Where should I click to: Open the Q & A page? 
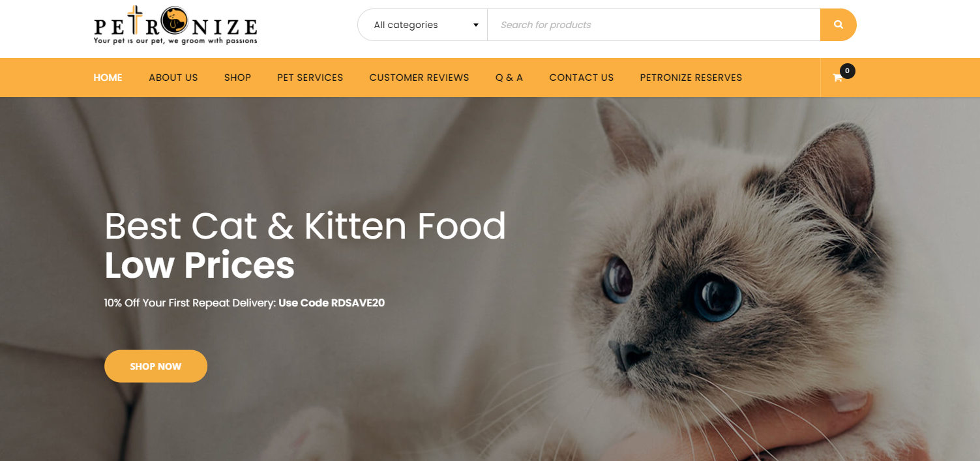[x=509, y=78]
